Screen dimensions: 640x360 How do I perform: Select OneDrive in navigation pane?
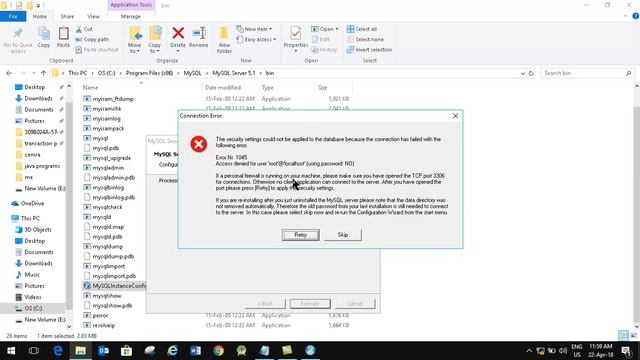pos(32,203)
